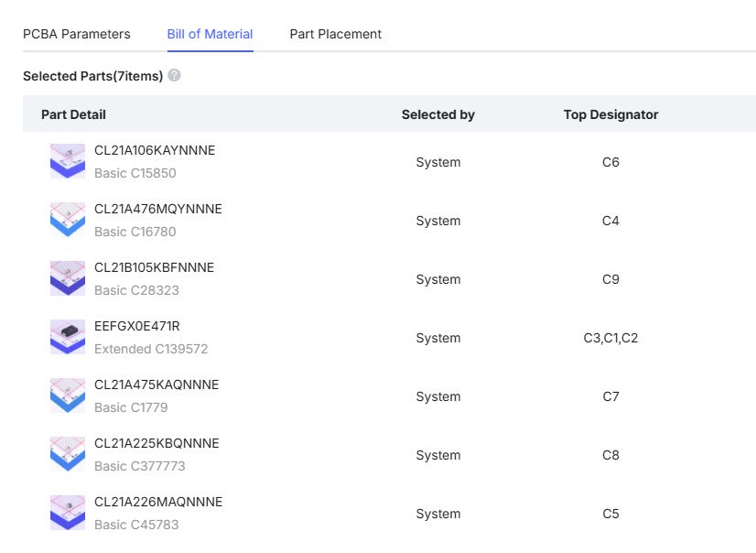756x553 pixels.
Task: Click the Basic C377773 part code
Action: [x=140, y=466]
